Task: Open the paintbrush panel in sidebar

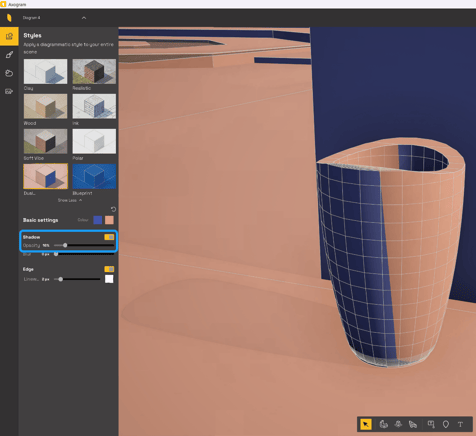Action: tap(9, 55)
